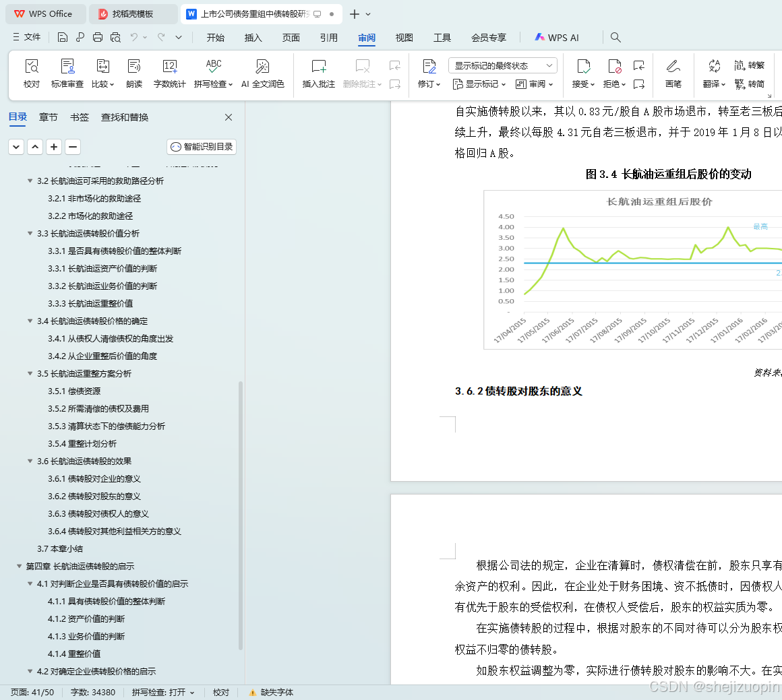
Task: Open 字数统计 word count
Action: 170,73
